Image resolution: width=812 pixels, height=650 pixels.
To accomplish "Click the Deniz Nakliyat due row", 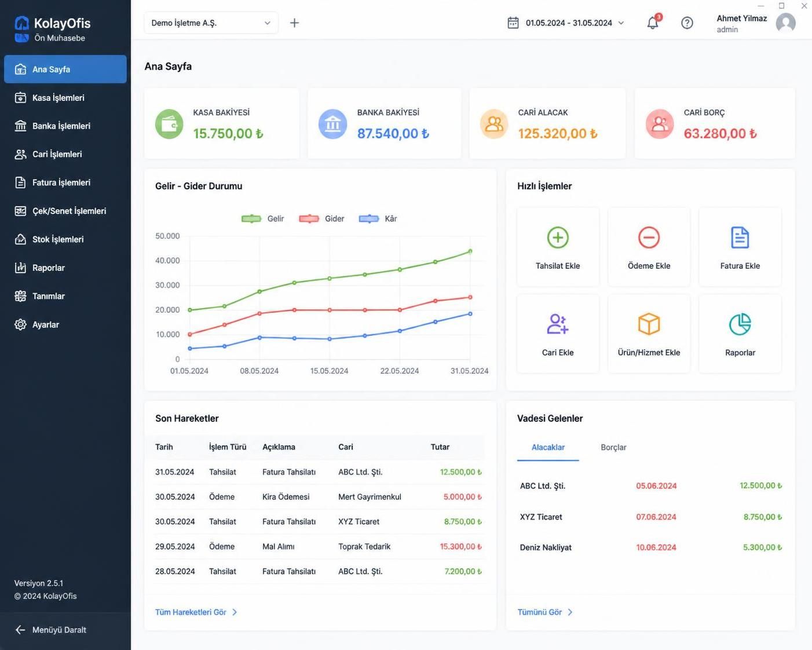I will pos(650,547).
